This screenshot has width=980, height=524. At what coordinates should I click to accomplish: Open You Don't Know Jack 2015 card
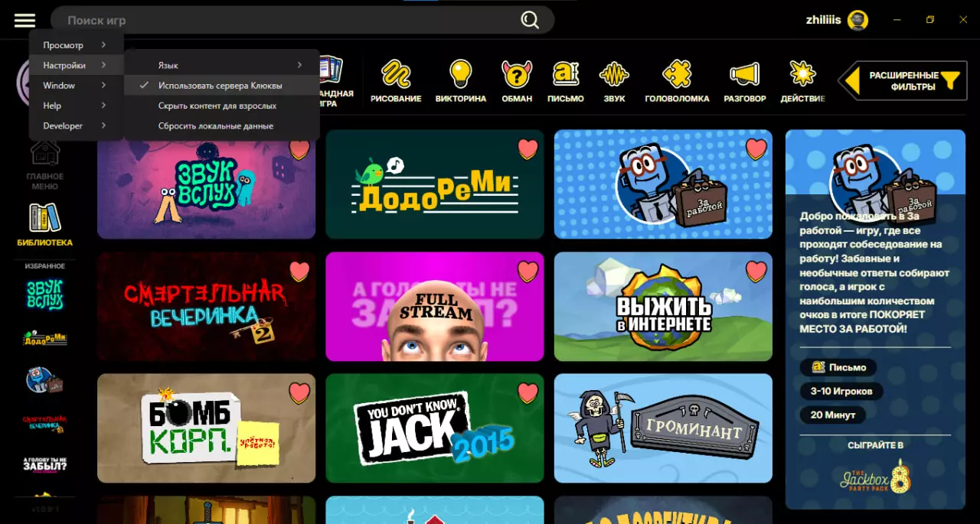point(435,428)
